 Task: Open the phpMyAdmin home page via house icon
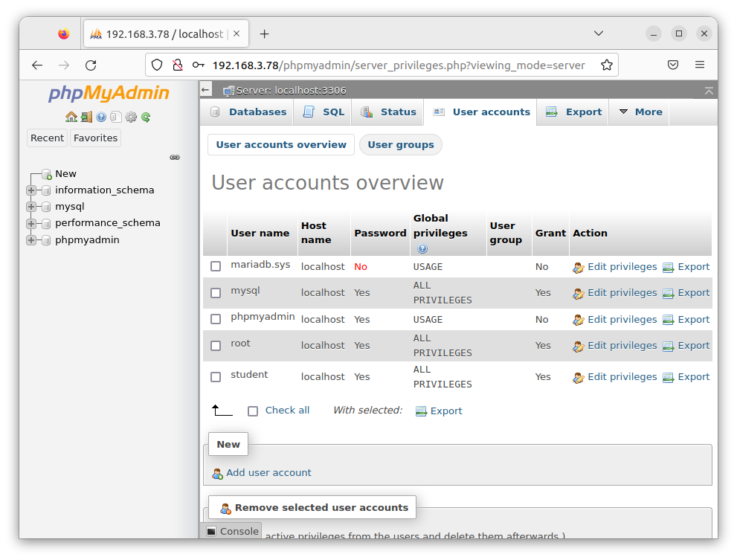pos(71,117)
